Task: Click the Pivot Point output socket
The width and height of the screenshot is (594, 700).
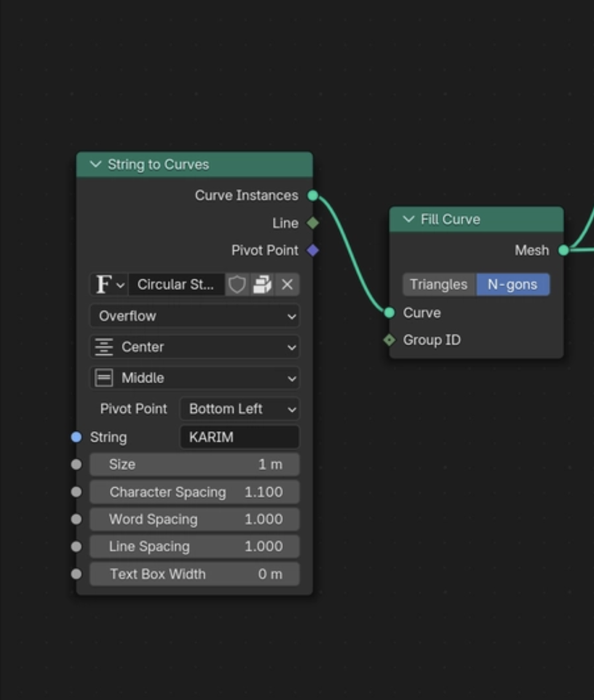Action: [x=313, y=250]
